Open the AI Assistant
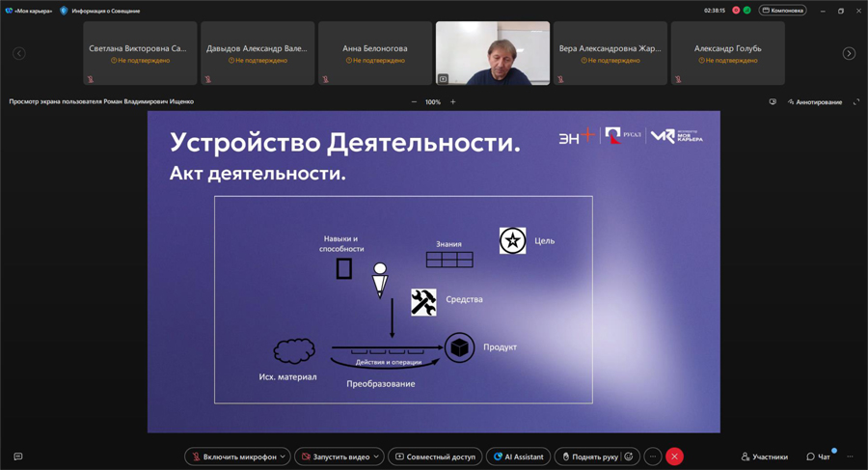Screen dimensions: 868x470 [519, 456]
